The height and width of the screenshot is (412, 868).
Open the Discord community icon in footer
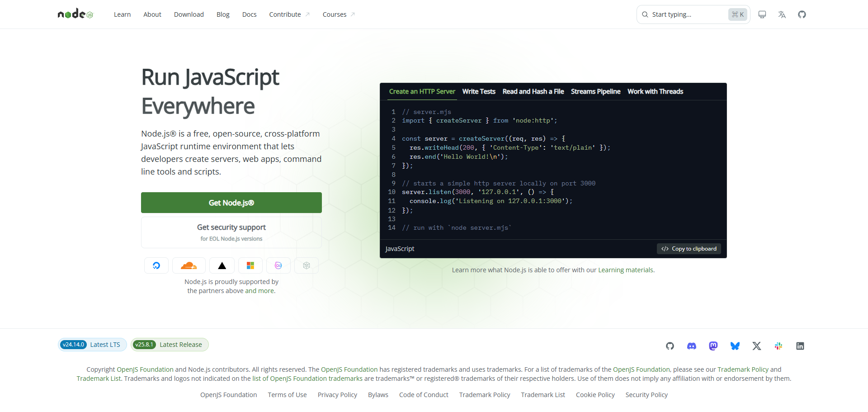pyautogui.click(x=691, y=346)
